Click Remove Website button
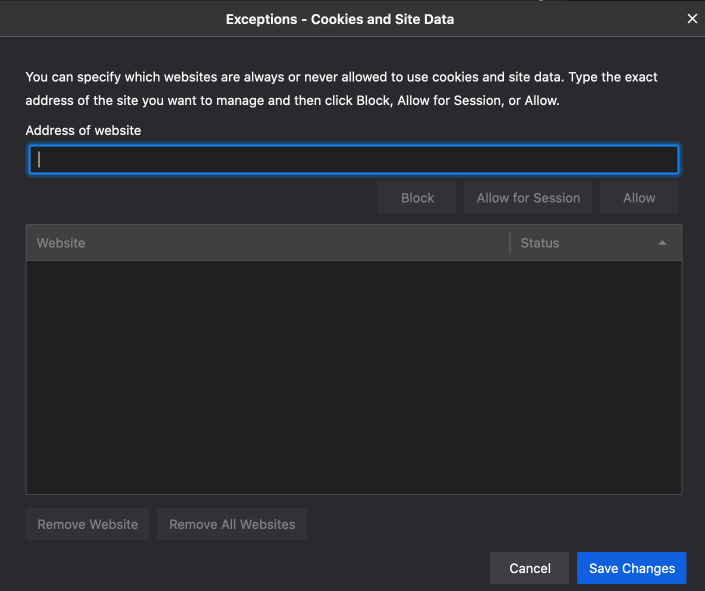This screenshot has height=591, width=705. tap(87, 524)
